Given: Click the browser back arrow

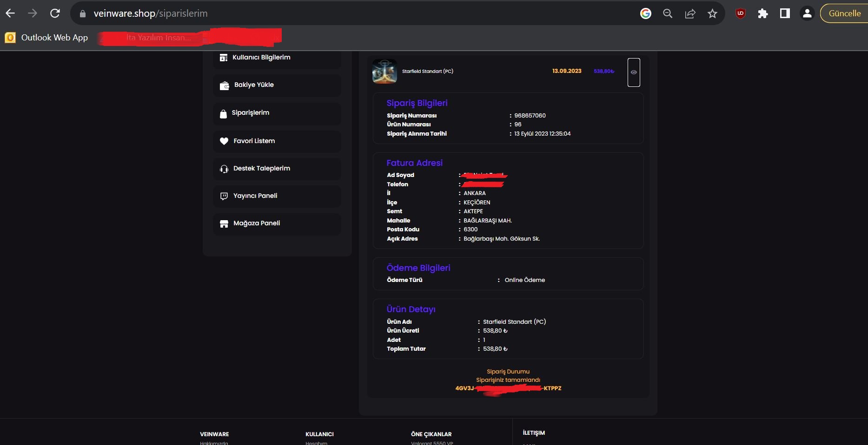Looking at the screenshot, I should tap(10, 13).
